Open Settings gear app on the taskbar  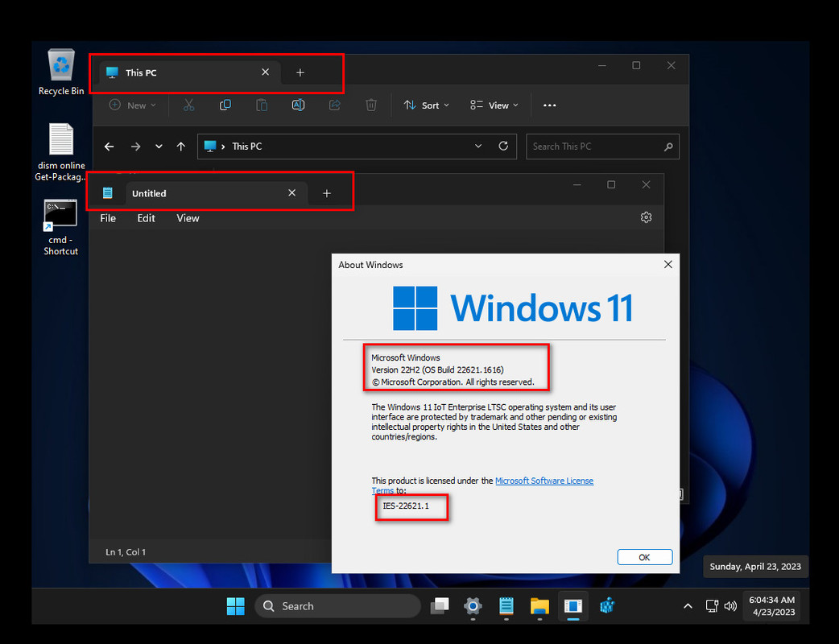point(473,606)
